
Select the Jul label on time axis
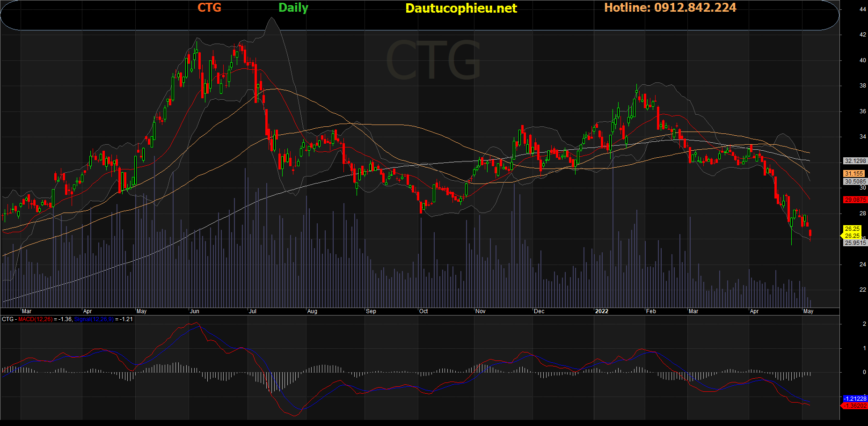[x=253, y=311]
